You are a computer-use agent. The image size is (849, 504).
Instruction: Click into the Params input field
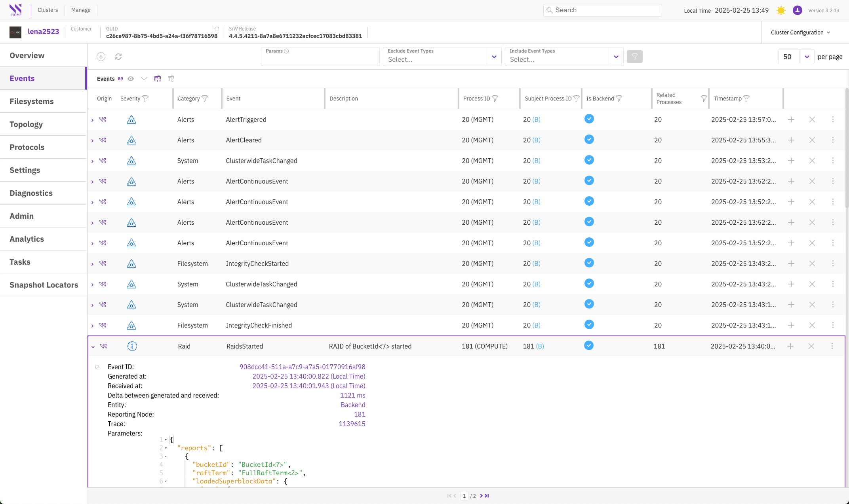coord(320,59)
